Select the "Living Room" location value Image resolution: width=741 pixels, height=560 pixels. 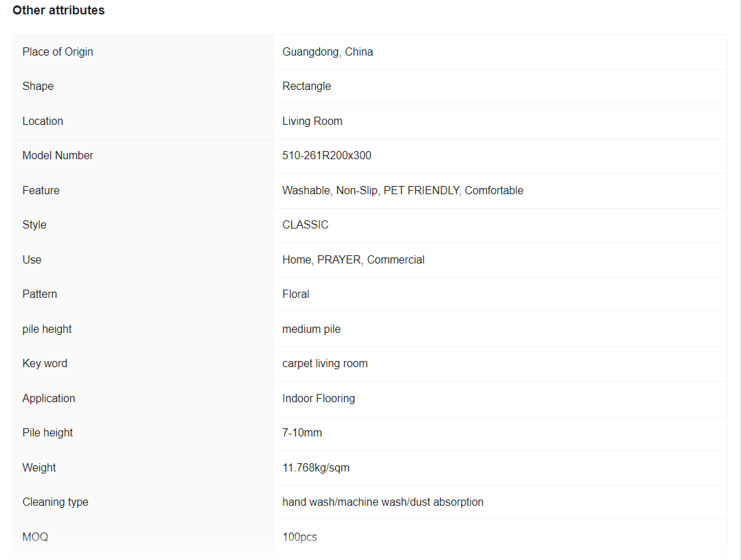(x=312, y=121)
